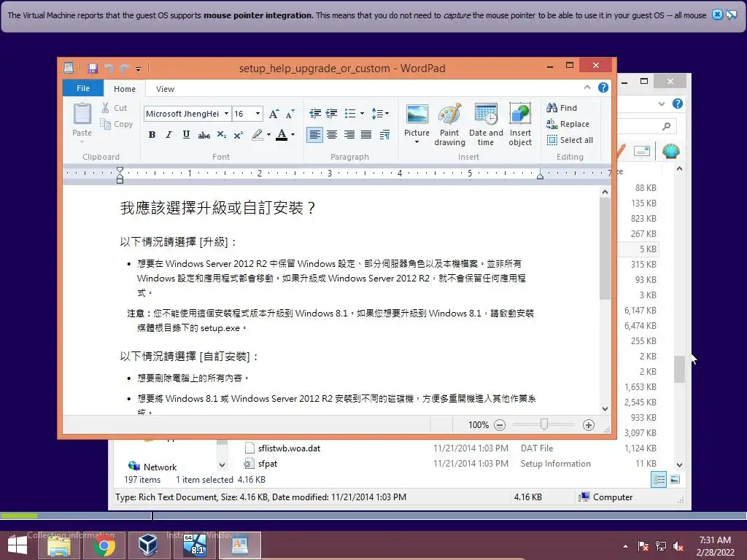
Task: Click Replace in Editing group
Action: click(568, 124)
